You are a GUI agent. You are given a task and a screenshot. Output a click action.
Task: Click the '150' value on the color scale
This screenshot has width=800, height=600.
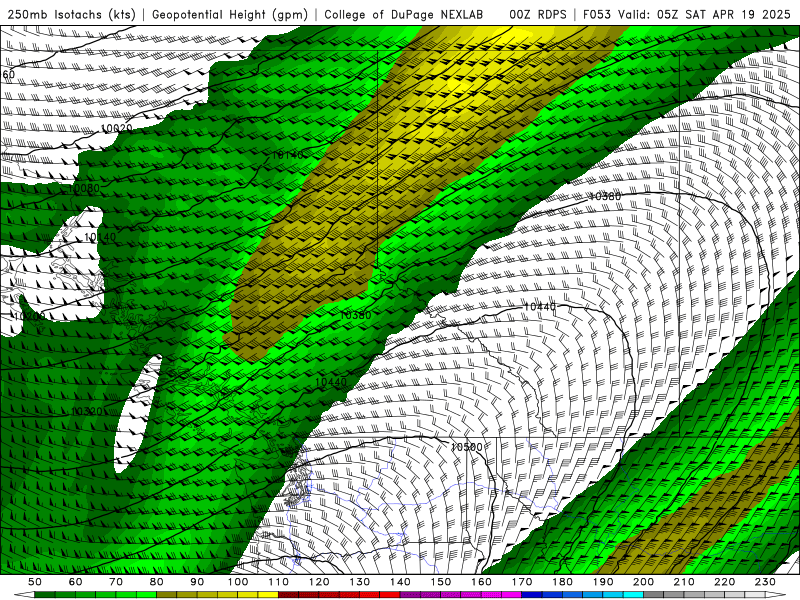[x=441, y=582]
